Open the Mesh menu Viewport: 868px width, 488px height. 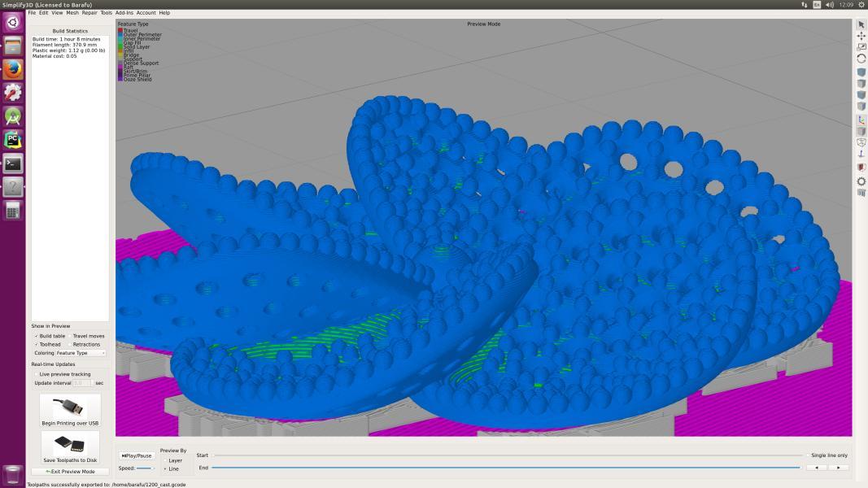74,12
